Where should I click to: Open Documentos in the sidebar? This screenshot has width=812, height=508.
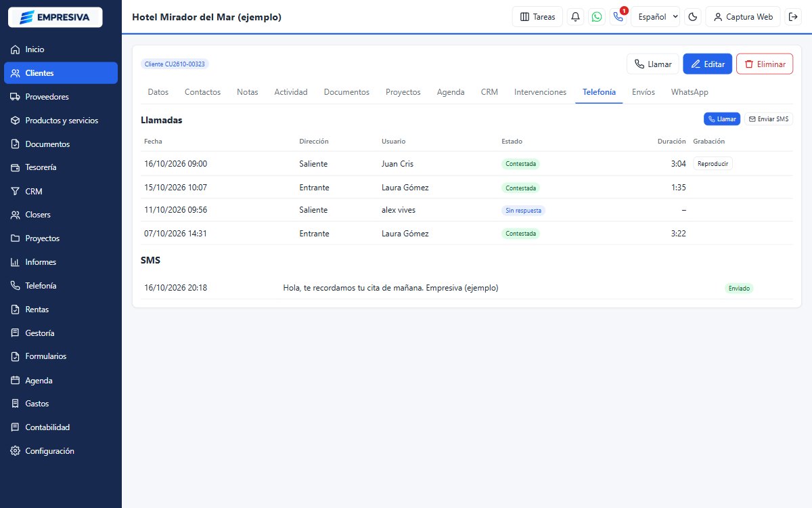click(x=61, y=144)
